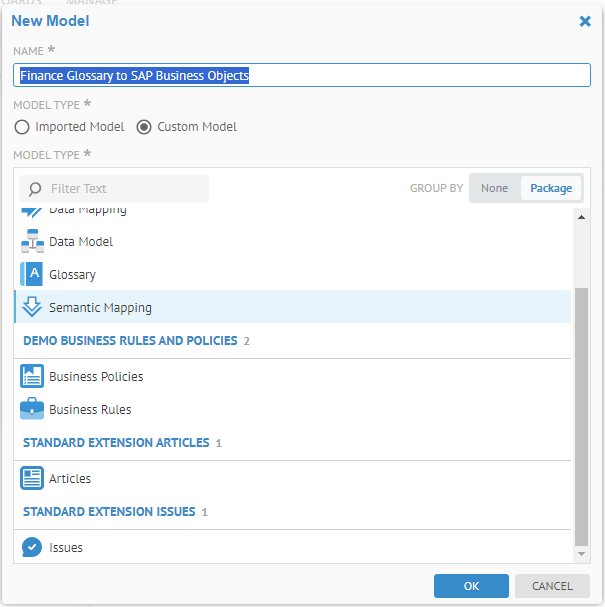Image resolution: width=605 pixels, height=607 pixels.
Task: Collapse the Standard Extension Articles group
Action: [116, 443]
